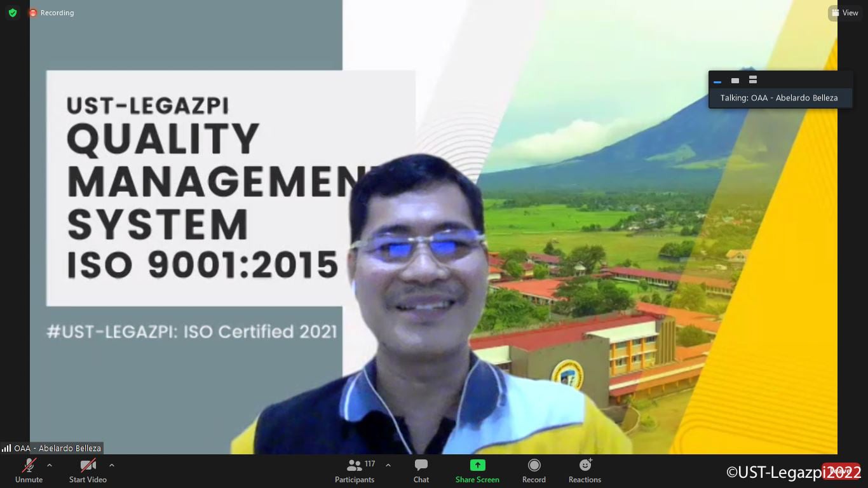Click the Talking: OAA - Abelardo Belleza label

point(778,98)
